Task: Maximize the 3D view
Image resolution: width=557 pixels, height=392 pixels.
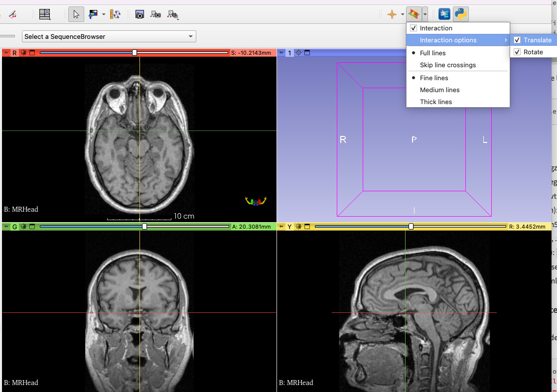Action: tap(307, 53)
